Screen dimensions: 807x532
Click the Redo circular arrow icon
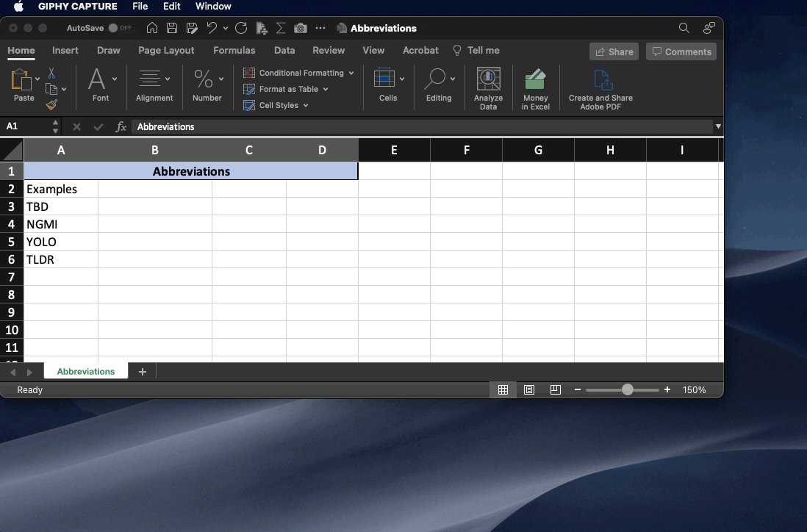[x=241, y=28]
